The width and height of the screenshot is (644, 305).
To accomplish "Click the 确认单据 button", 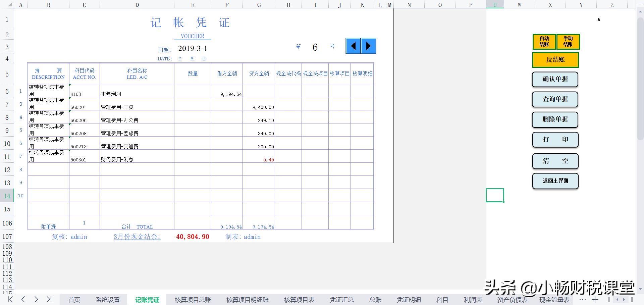I will tap(555, 80).
